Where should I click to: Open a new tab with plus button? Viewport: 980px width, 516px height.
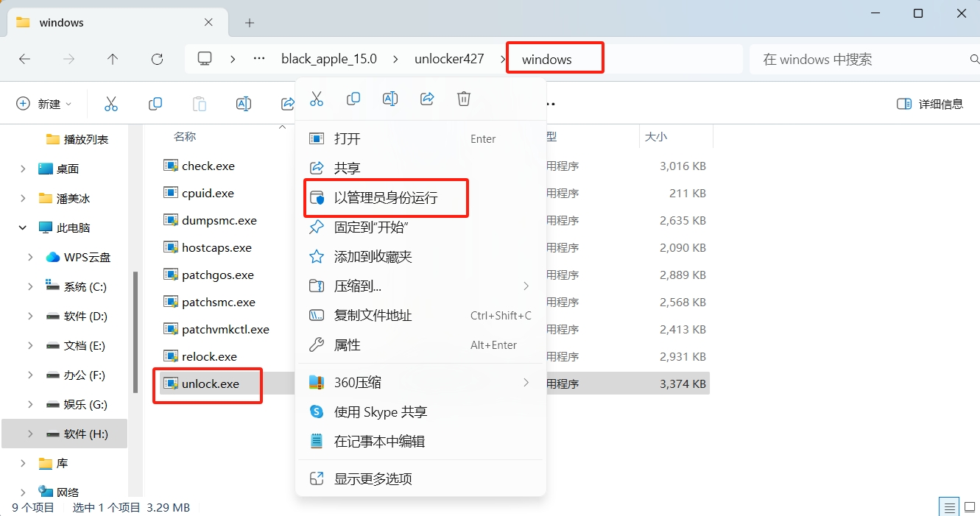(250, 23)
